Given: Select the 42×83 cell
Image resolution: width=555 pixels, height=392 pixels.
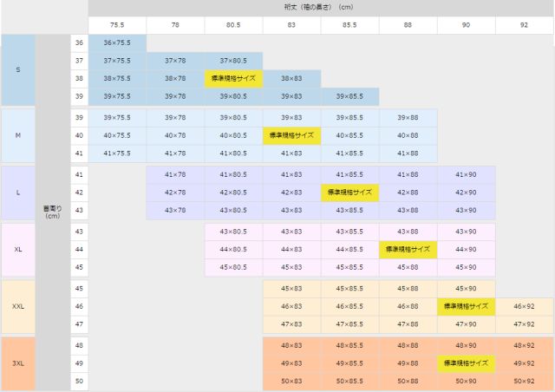Looking at the screenshot, I should coord(291,193).
